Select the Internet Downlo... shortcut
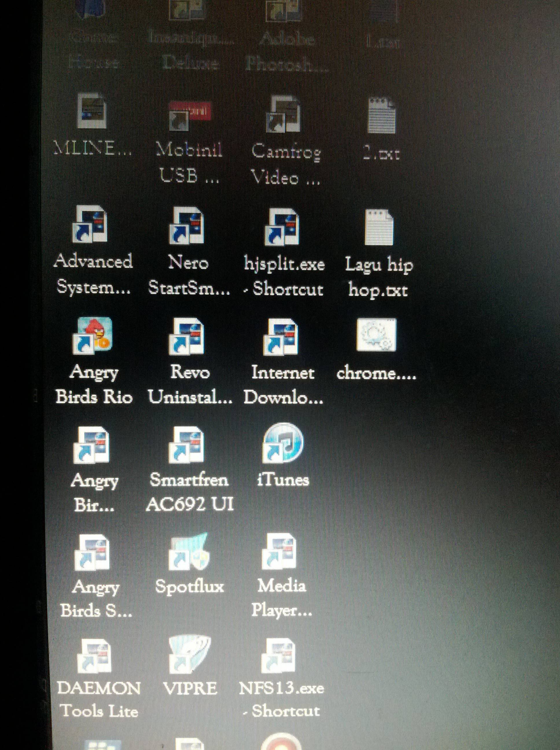 coord(282,337)
